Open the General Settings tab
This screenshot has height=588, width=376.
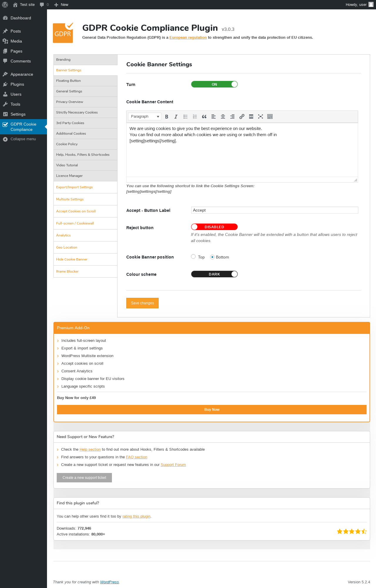[x=85, y=91]
